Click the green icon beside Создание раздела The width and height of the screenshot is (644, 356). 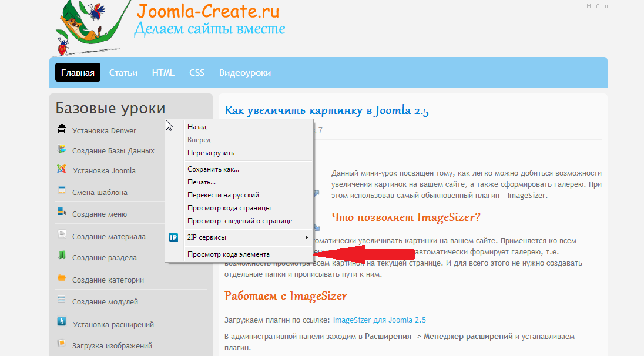[62, 256]
